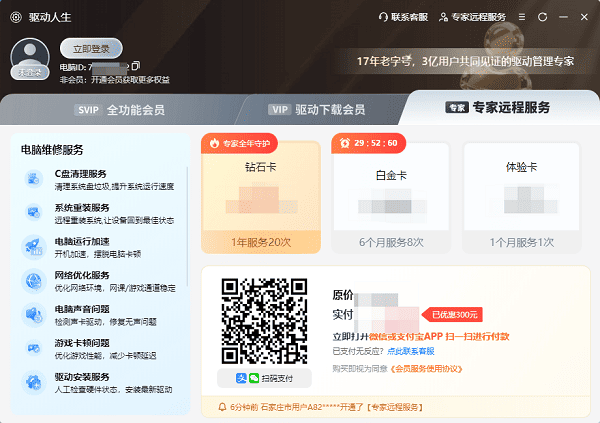Image resolution: width=600 pixels, height=423 pixels.
Task: Select the 专家远程服务 tab
Action: pos(497,108)
